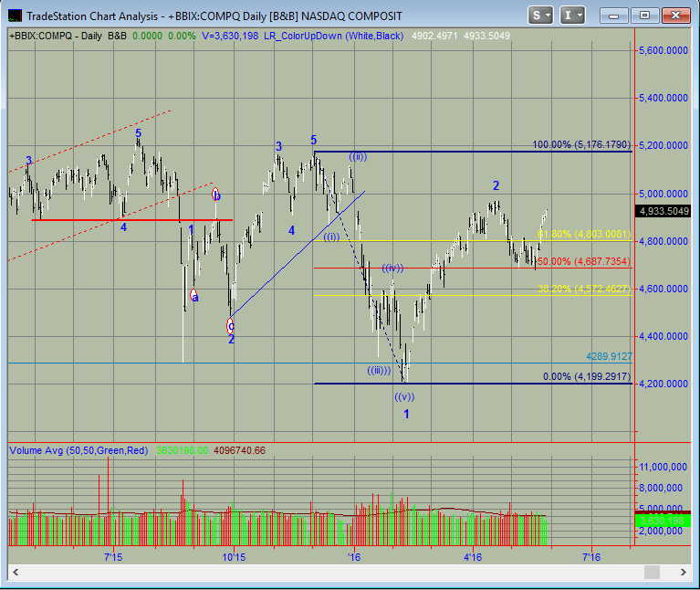Open the S symbol dropdown button
This screenshot has height=590, width=700.
pyautogui.click(x=540, y=16)
